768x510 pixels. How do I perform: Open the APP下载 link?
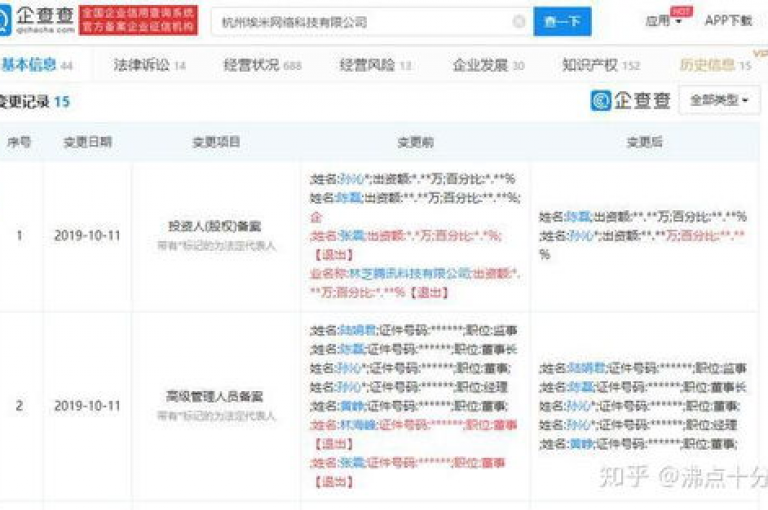point(728,21)
